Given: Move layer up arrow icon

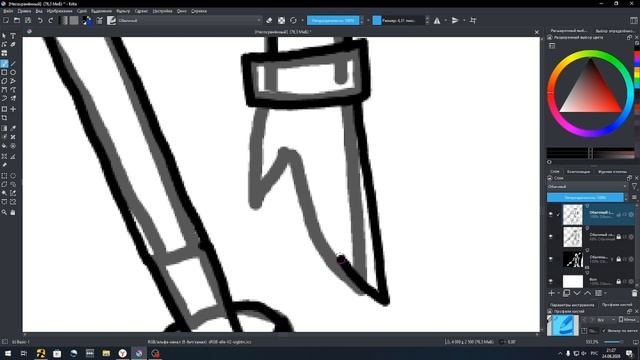Looking at the screenshot, I should point(587,293).
